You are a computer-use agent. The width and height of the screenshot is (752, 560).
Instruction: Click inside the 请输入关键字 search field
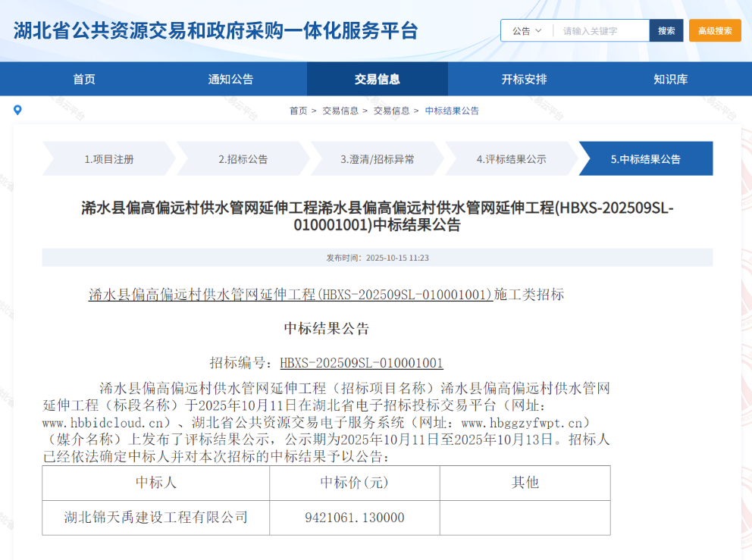599,30
